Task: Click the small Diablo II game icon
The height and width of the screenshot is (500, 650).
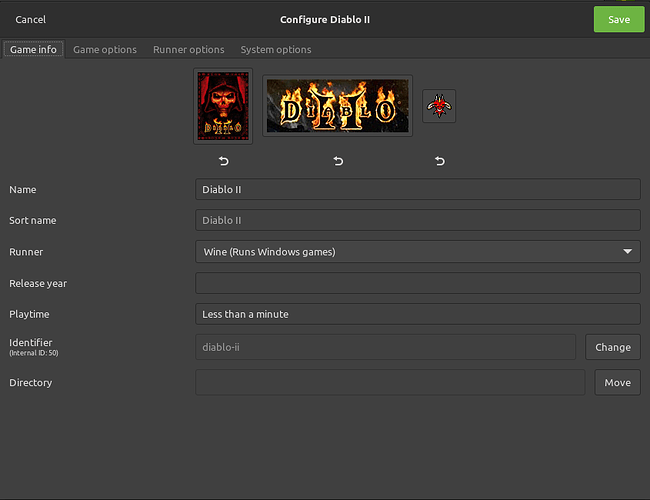Action: tap(439, 106)
